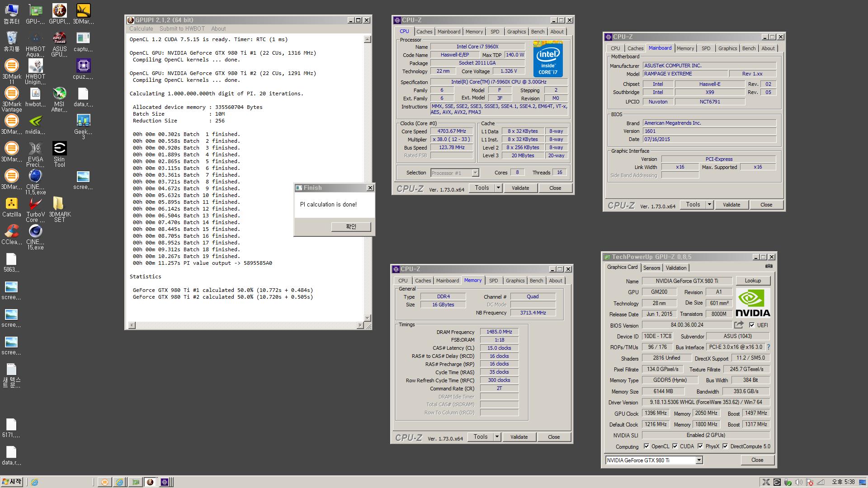The height and width of the screenshot is (488, 868).
Task: Click the GPUPI vertical scrollbar up arrow
Action: click(367, 39)
